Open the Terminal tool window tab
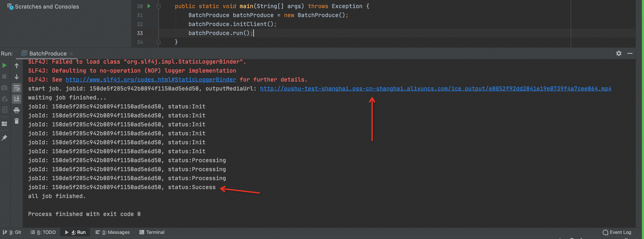 point(152,232)
